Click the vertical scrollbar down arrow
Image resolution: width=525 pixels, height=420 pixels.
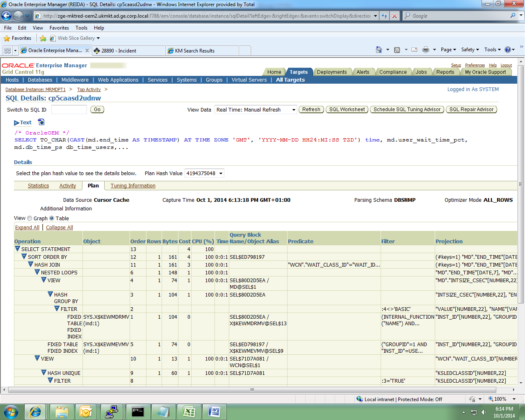click(x=521, y=383)
